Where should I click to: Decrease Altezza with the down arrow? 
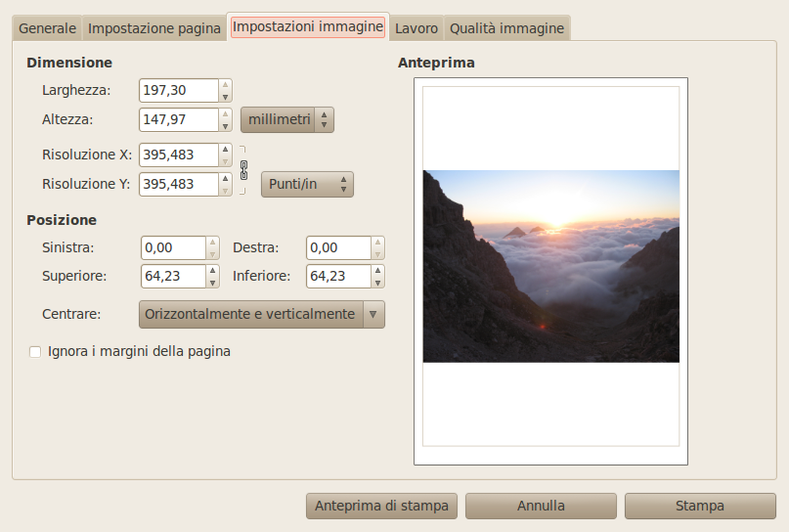[226, 126]
